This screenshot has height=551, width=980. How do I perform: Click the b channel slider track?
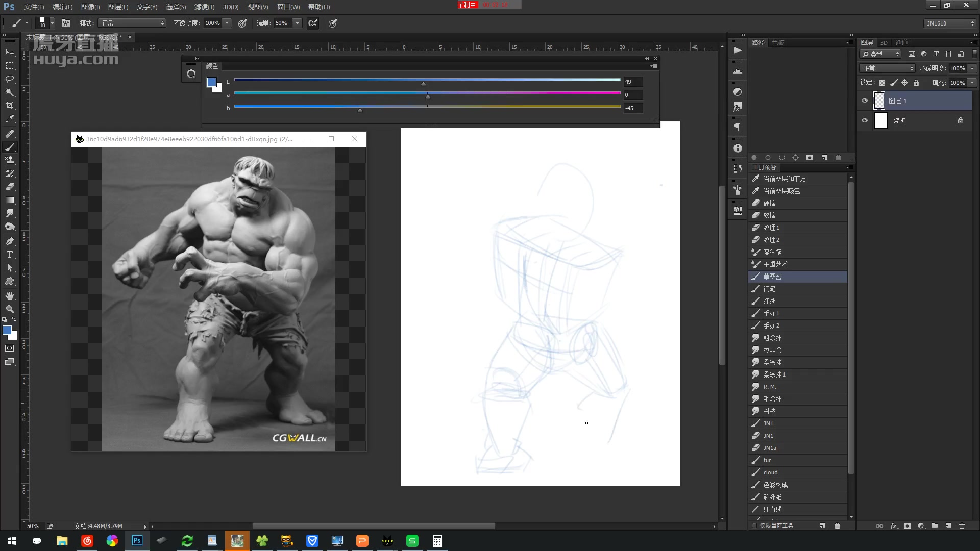pos(427,106)
